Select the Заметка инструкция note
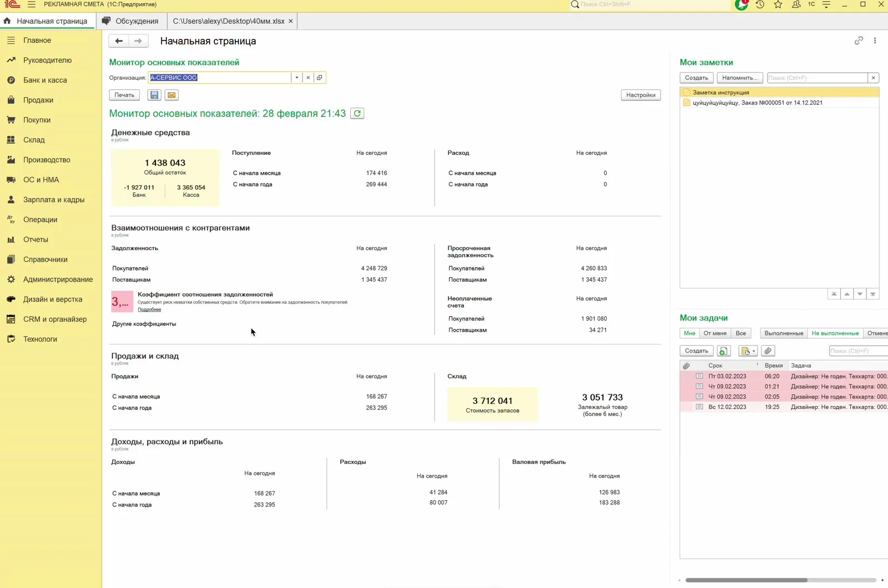Viewport: 888px width, 588px height. click(779, 93)
